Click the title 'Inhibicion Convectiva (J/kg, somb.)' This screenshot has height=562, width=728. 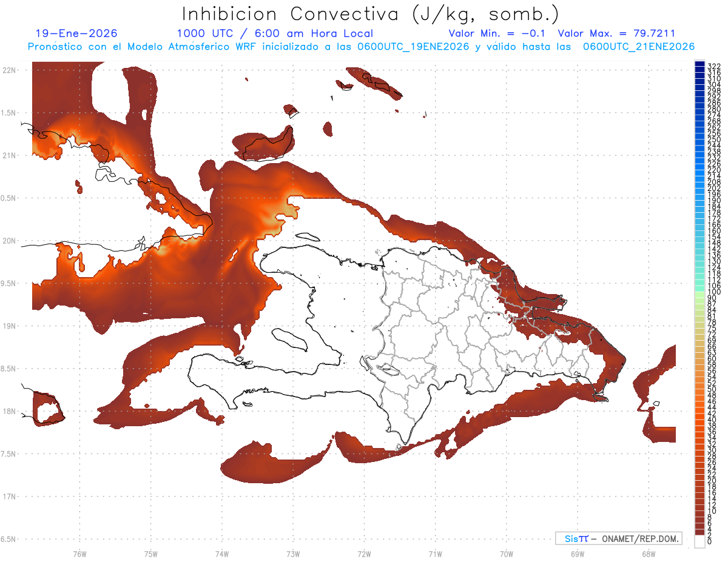point(371,15)
